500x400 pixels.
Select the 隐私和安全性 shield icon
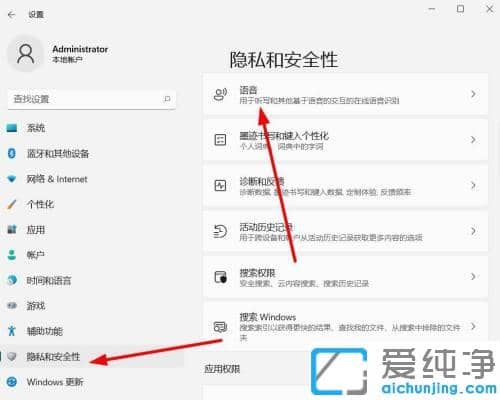point(12,356)
